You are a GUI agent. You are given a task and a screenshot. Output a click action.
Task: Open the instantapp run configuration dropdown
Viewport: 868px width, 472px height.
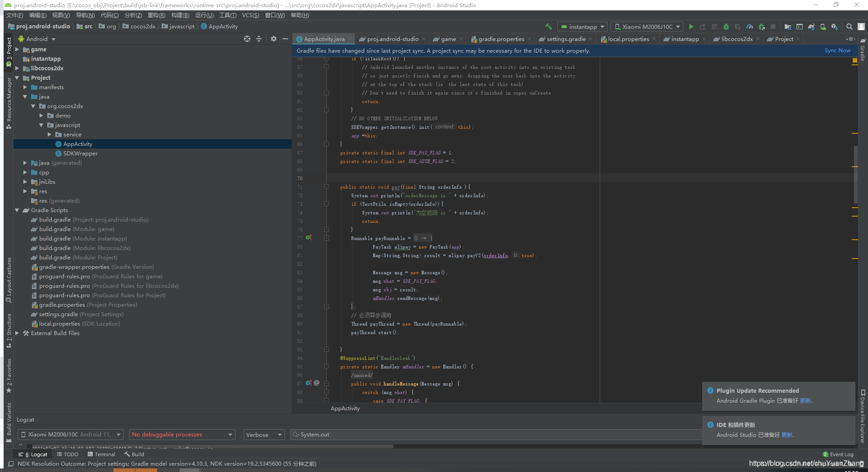[583, 27]
